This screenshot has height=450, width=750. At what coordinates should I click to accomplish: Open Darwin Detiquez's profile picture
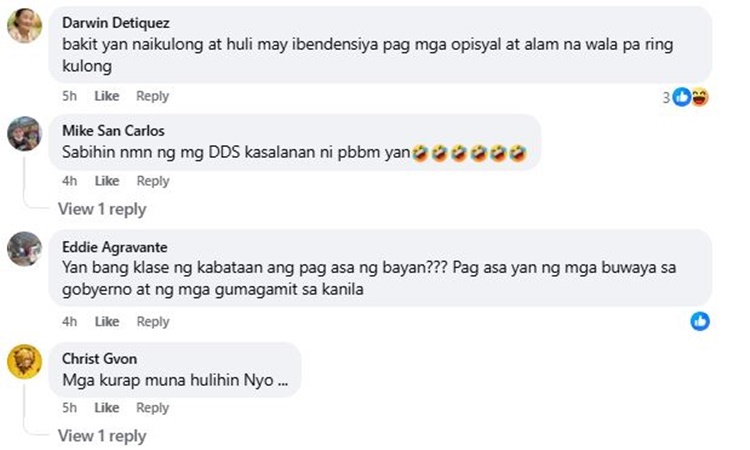click(24, 25)
